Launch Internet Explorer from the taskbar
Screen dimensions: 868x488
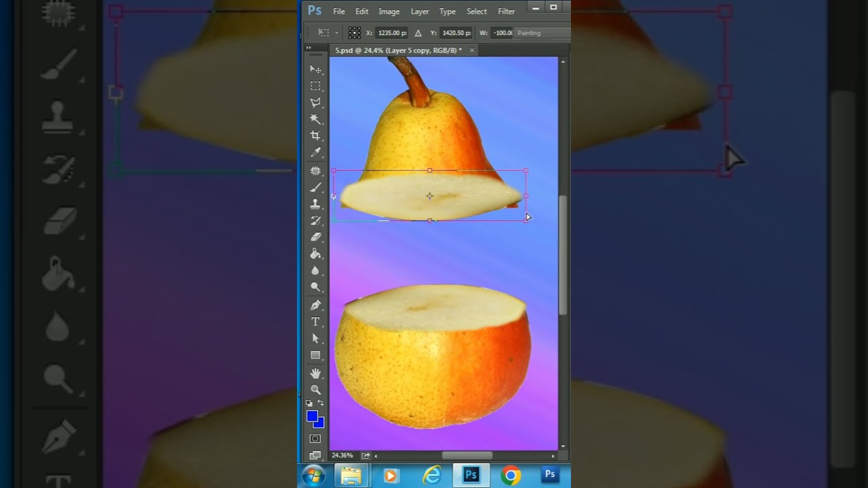[431, 476]
